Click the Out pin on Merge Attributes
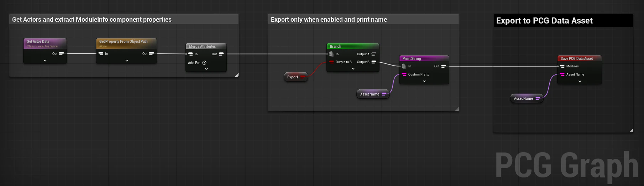 coord(221,54)
